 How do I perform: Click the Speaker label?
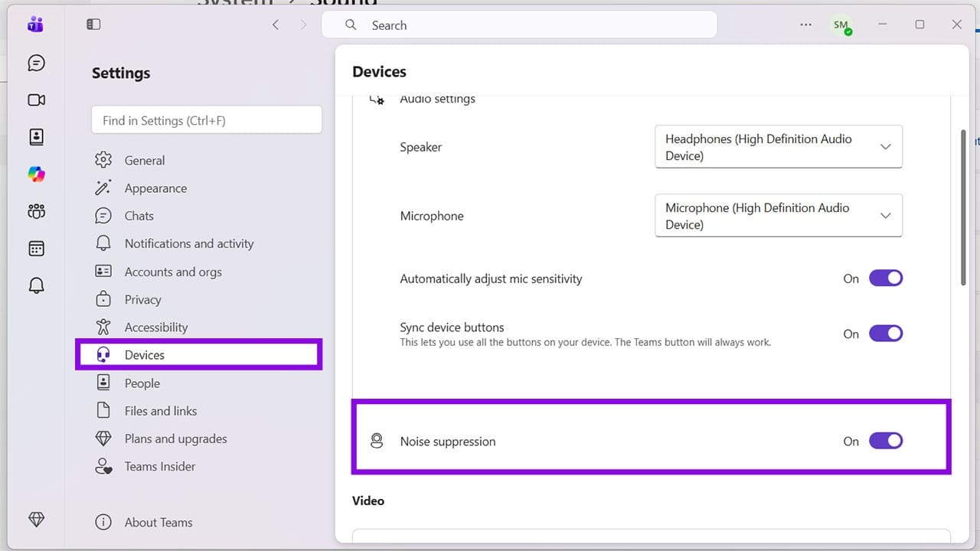[x=421, y=147]
